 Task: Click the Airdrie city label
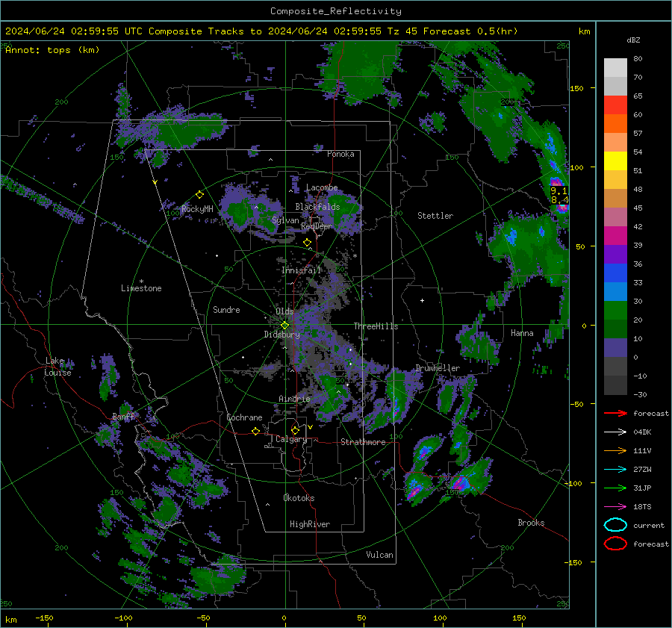click(294, 399)
